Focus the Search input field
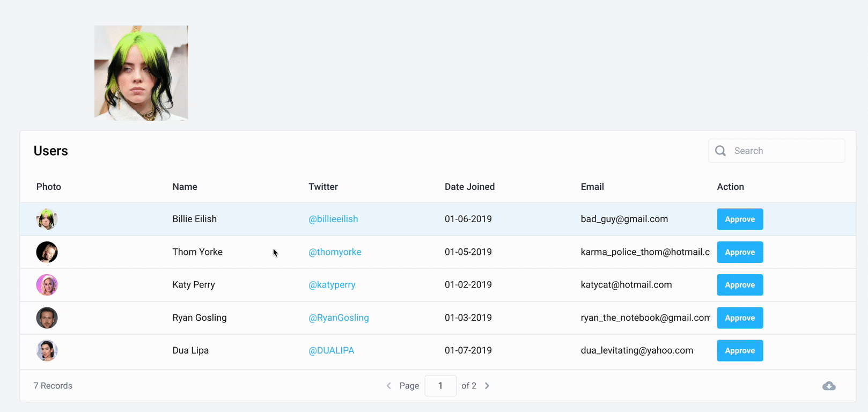Screen dimensions: 868x412 776,151
